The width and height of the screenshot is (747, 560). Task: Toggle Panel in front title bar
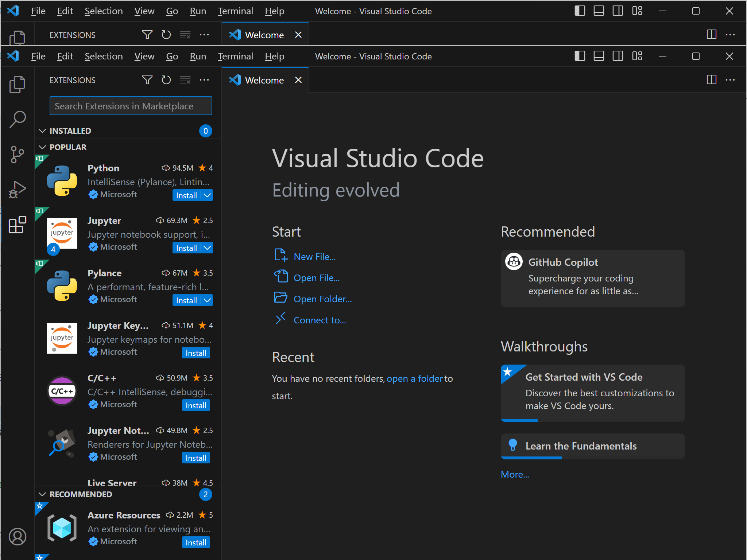[599, 56]
